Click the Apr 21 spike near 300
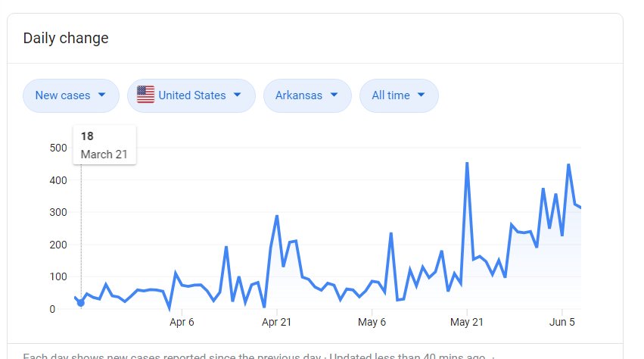Image resolution: width=644 pixels, height=359 pixels. tap(277, 217)
